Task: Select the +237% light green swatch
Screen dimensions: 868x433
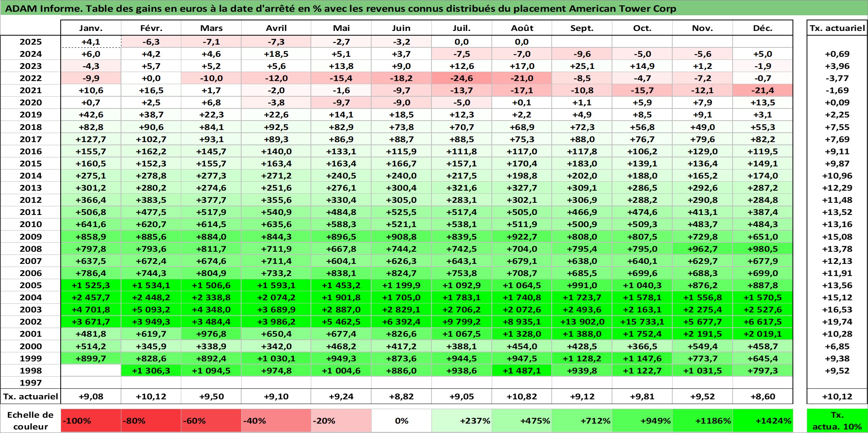Action: [462, 421]
